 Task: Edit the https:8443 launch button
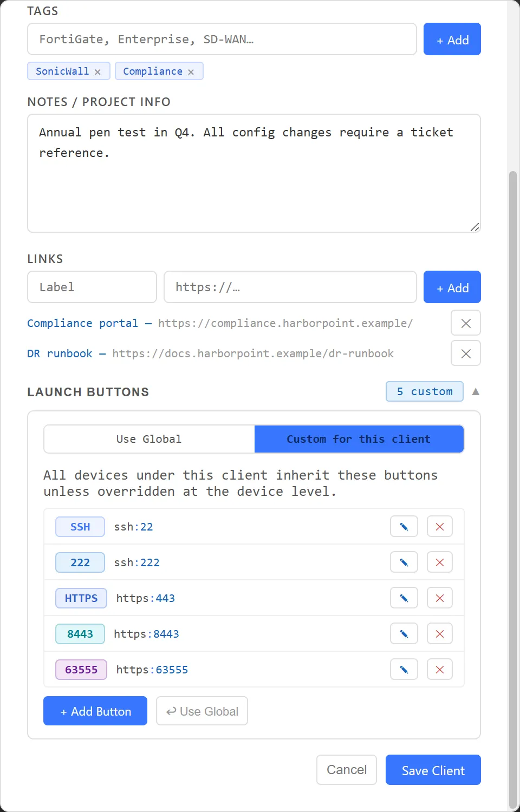[404, 634]
